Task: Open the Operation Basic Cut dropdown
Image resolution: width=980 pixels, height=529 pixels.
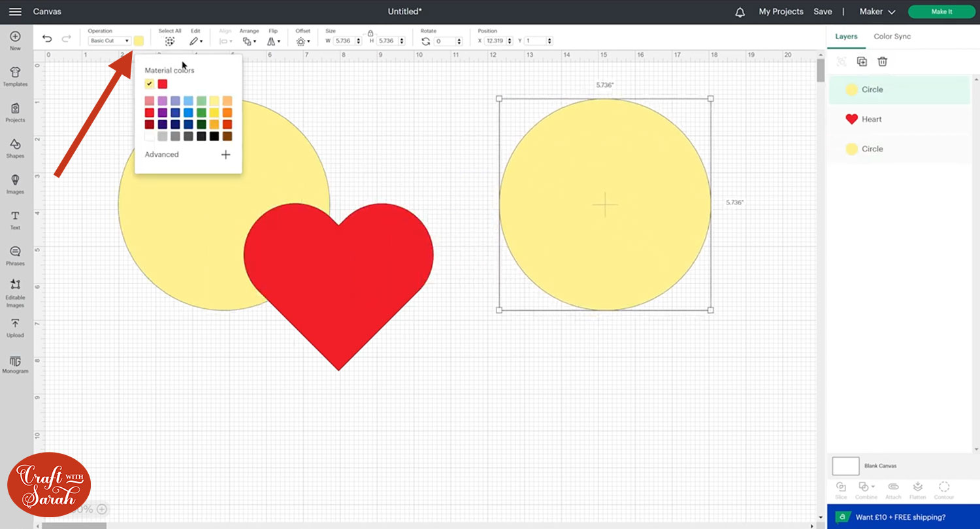Action: pos(109,41)
